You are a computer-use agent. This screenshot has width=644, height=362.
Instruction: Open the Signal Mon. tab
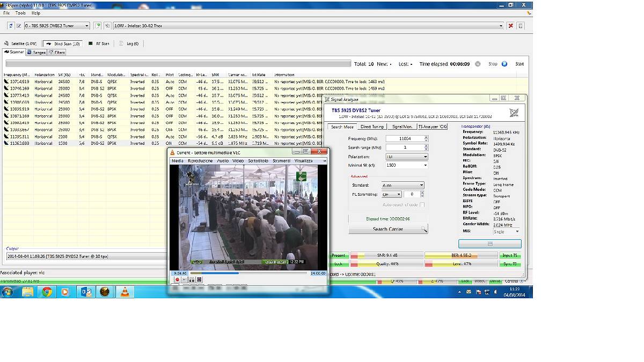pyautogui.click(x=402, y=127)
